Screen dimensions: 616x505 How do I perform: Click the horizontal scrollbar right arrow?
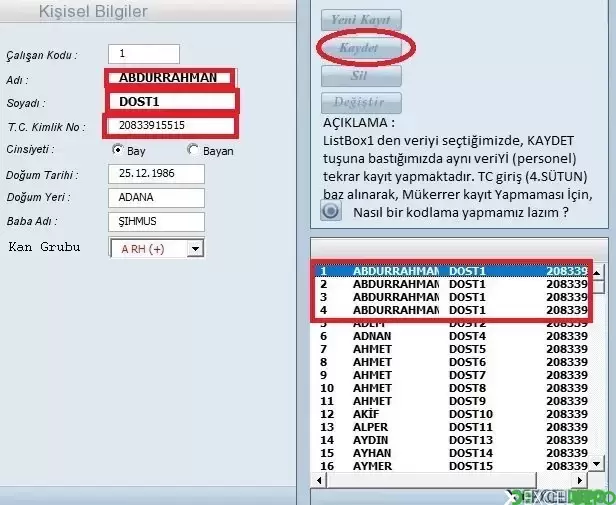point(579,480)
